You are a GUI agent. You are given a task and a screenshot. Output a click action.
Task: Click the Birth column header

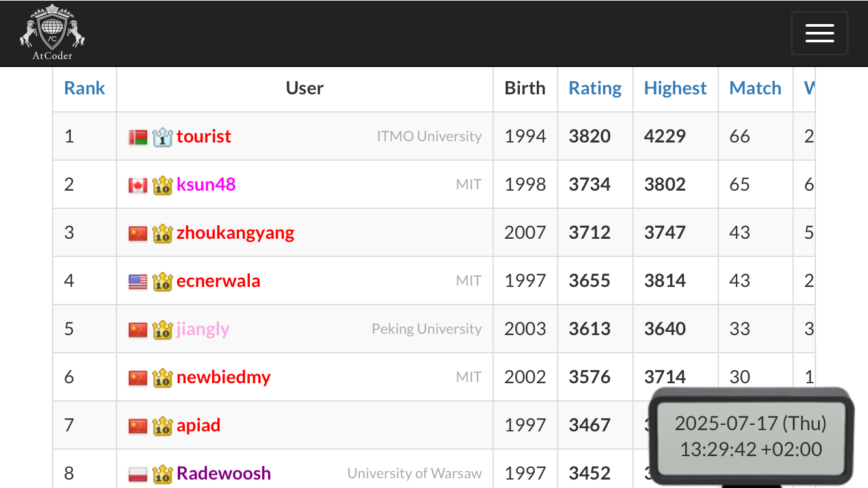[x=525, y=88]
